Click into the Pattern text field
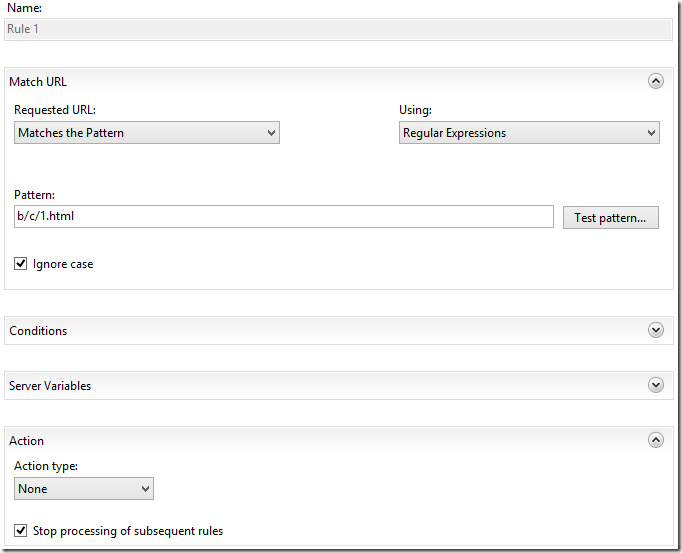This screenshot has width=682, height=553. 283,216
